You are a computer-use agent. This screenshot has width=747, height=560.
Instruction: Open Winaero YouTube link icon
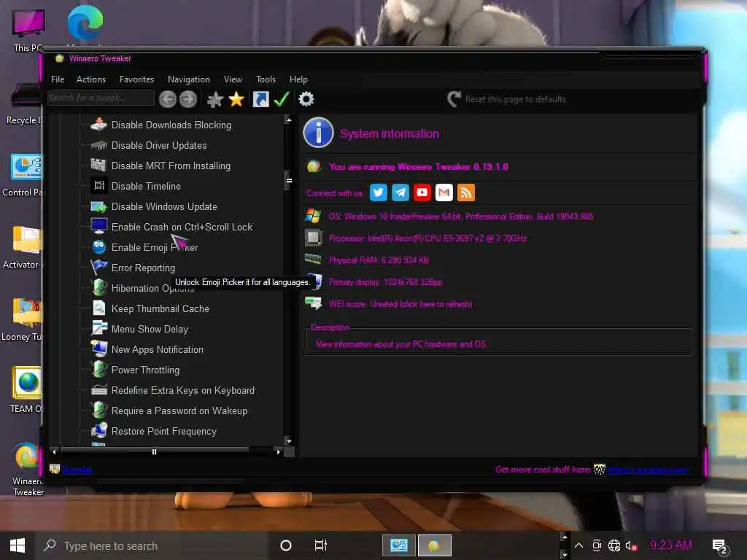click(x=422, y=192)
